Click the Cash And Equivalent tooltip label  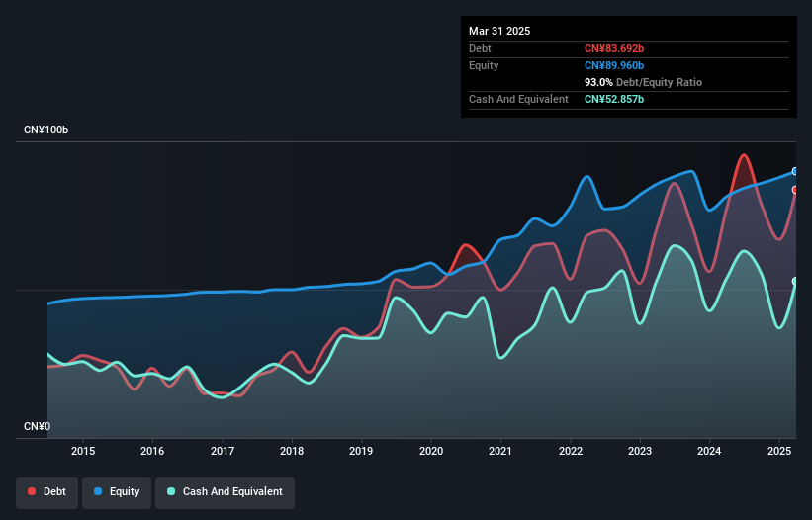point(518,99)
